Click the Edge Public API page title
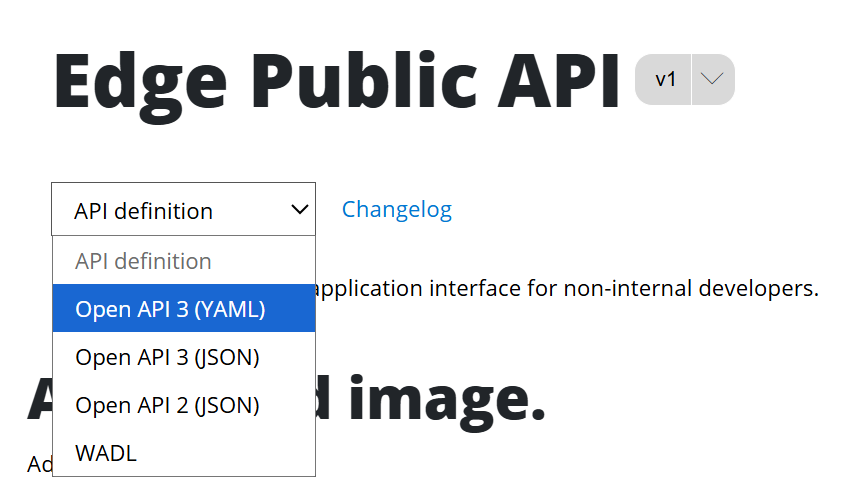This screenshot has height=502, width=852. pos(337,80)
